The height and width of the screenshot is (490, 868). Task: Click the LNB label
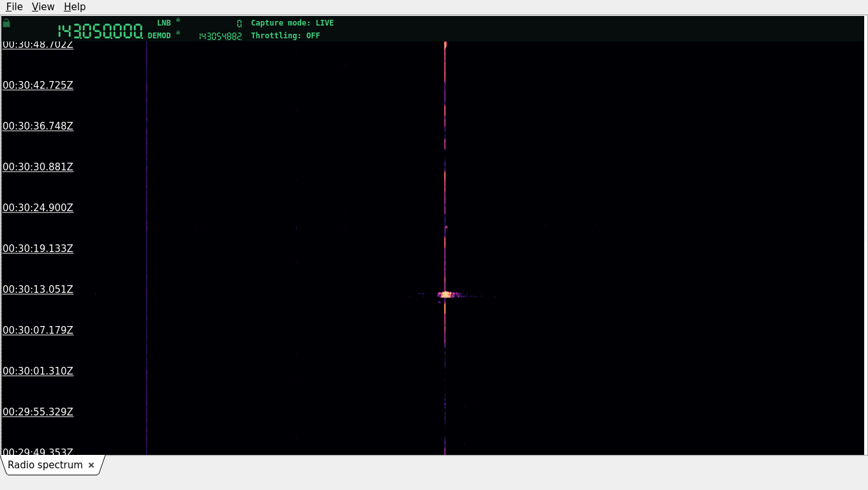164,23
